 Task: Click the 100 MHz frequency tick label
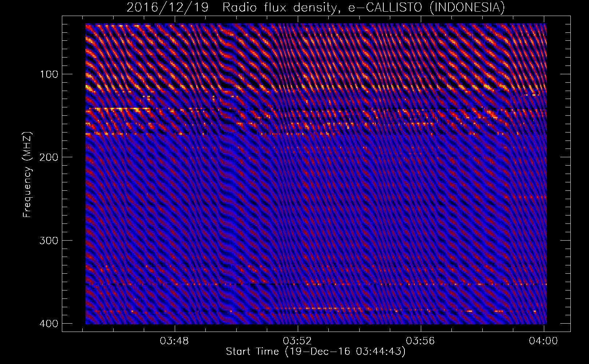48,74
